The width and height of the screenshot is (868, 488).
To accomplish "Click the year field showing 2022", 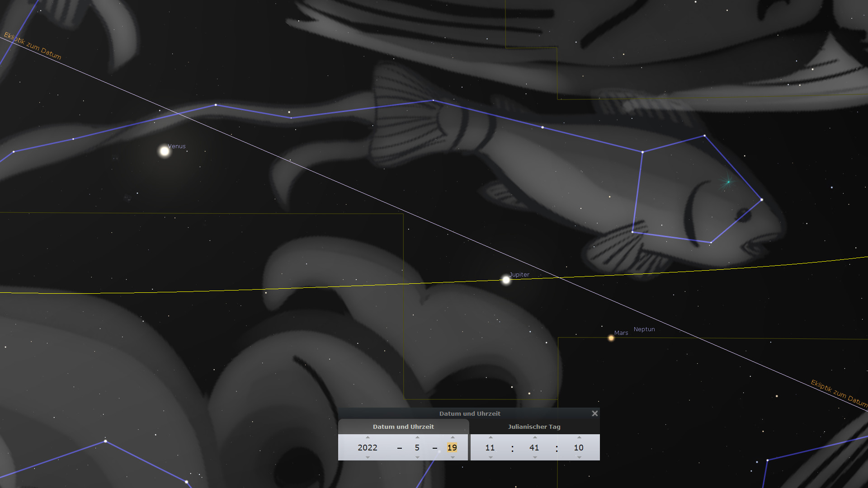I will pos(367,447).
